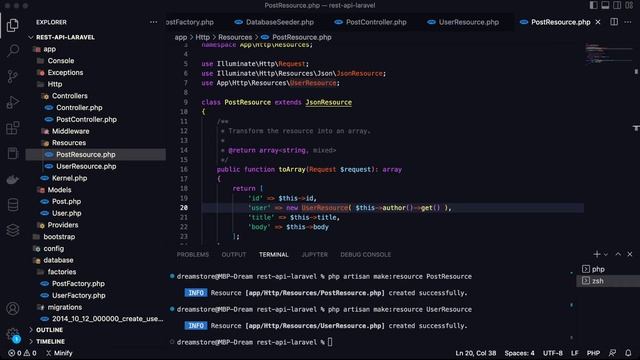Open the Extensions view
Screen dimensions: 640x360
[x=13, y=128]
